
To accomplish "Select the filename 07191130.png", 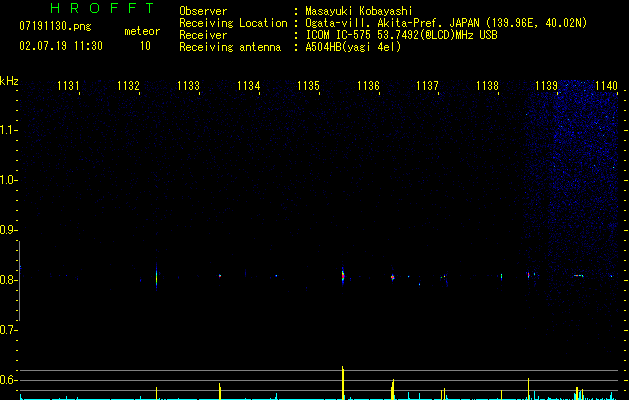I will click(55, 27).
